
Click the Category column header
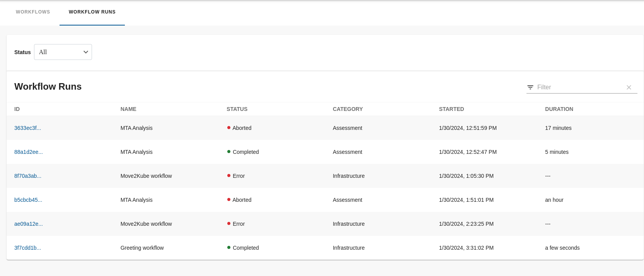pyautogui.click(x=348, y=109)
